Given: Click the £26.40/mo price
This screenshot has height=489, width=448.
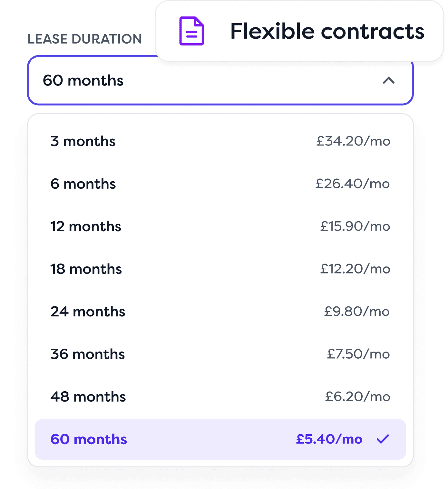Looking at the screenshot, I should coord(353,184).
